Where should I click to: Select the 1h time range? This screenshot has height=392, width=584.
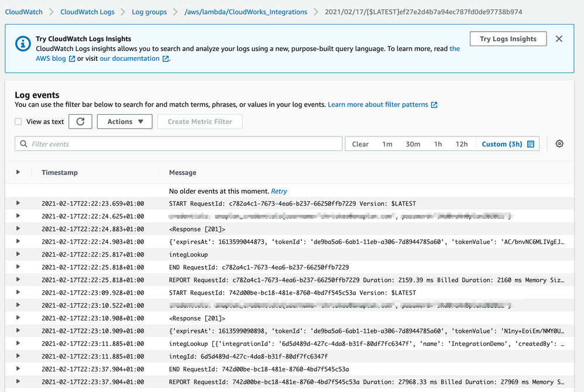pyautogui.click(x=438, y=144)
